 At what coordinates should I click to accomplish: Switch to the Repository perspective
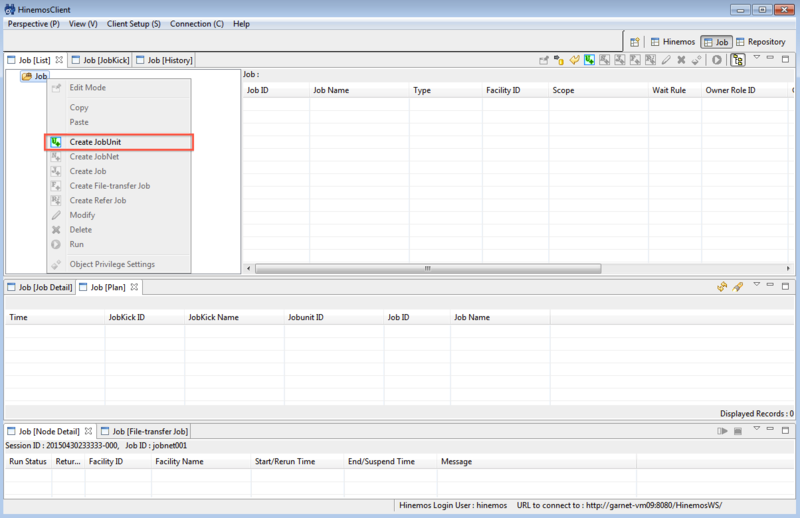tap(761, 42)
